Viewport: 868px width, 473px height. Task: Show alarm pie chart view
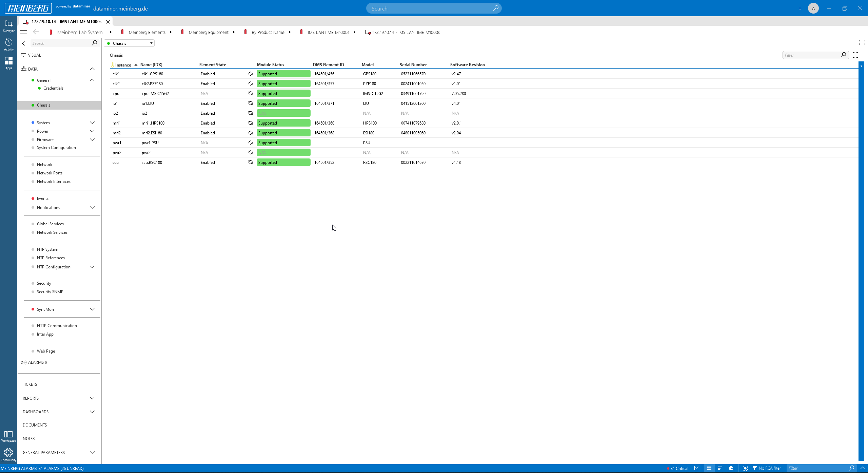tap(731, 468)
